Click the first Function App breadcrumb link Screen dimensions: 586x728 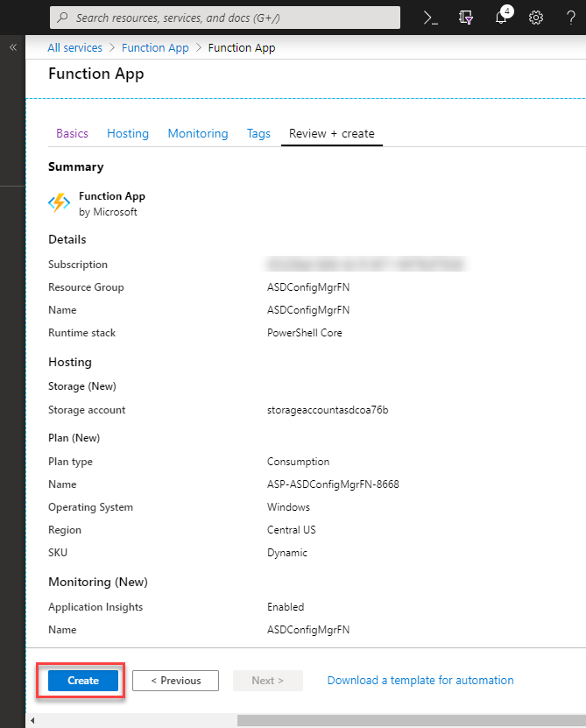click(155, 47)
